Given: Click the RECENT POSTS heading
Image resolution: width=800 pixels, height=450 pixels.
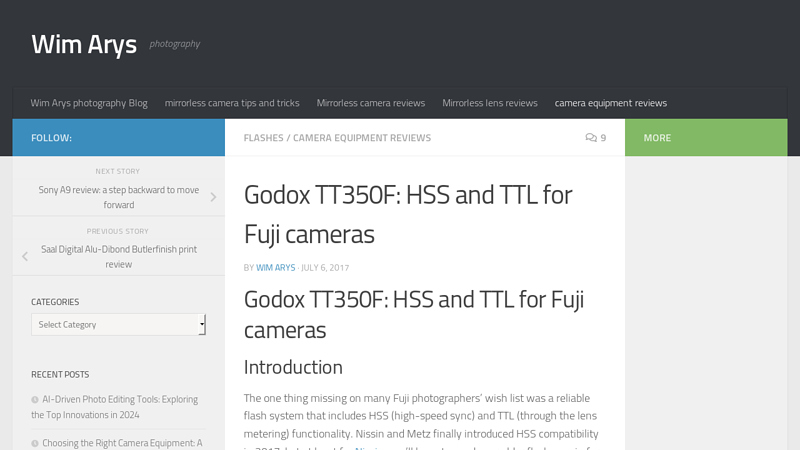Looking at the screenshot, I should coord(60,374).
